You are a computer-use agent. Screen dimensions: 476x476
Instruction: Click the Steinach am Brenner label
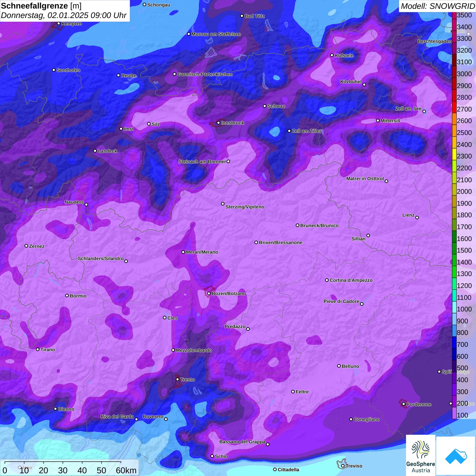(x=202, y=161)
